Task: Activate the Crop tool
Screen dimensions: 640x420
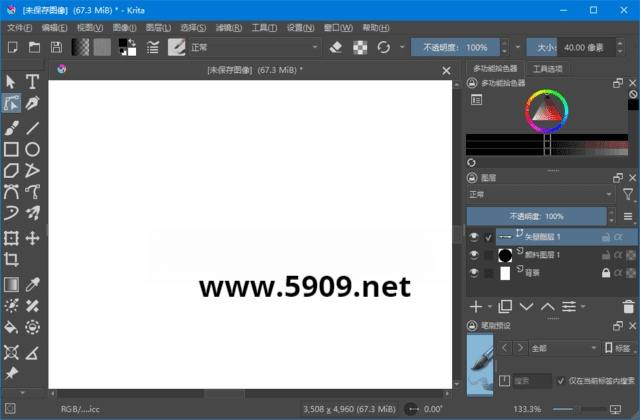Action: pyautogui.click(x=11, y=260)
